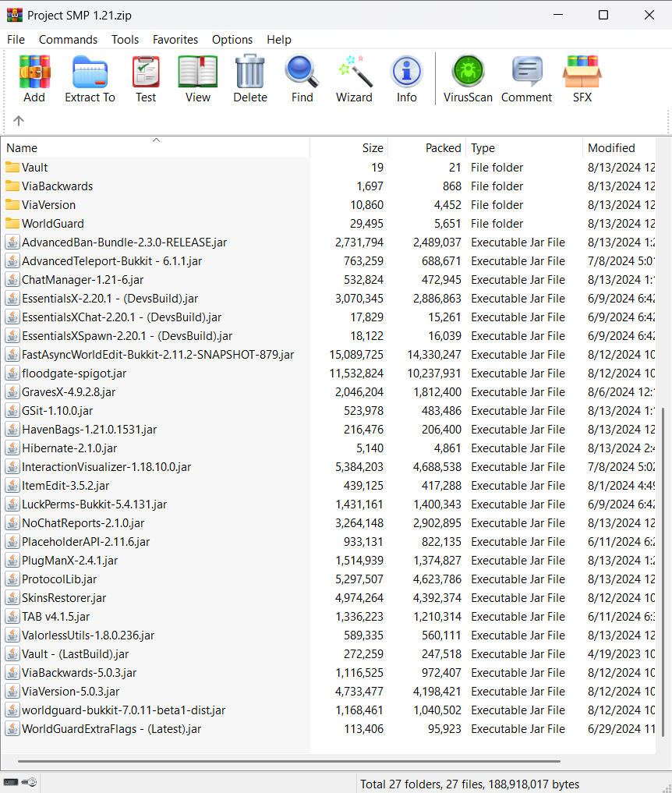Click jar icon of ProtocolLib.jar

click(12, 579)
